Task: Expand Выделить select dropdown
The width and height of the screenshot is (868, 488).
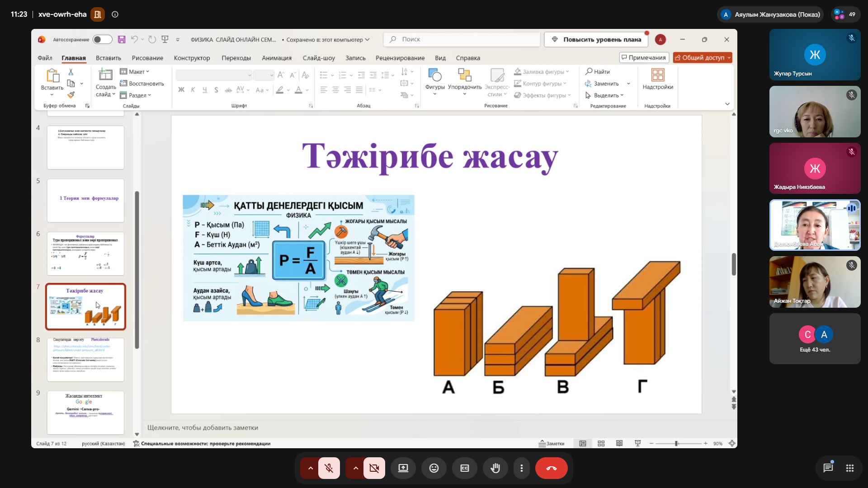Action: 604,95
